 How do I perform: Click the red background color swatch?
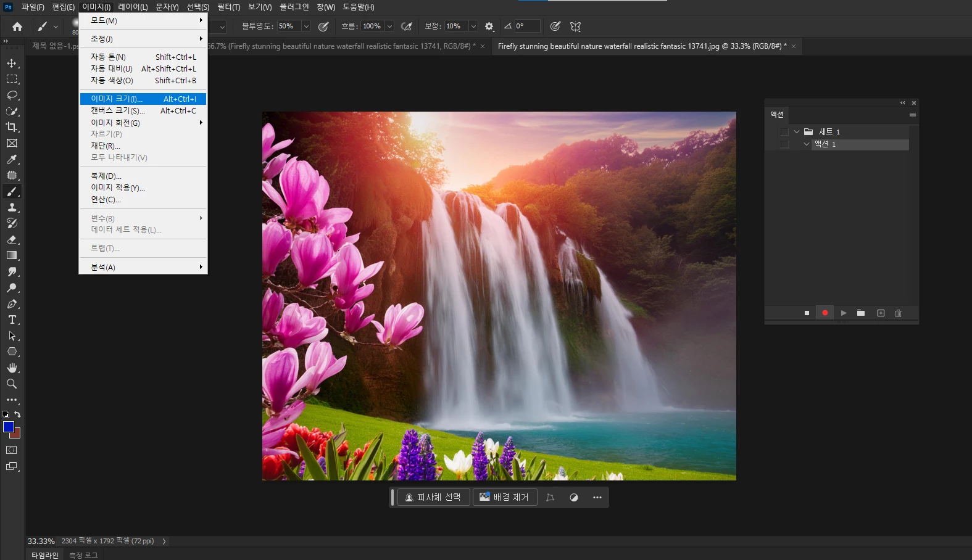point(17,435)
